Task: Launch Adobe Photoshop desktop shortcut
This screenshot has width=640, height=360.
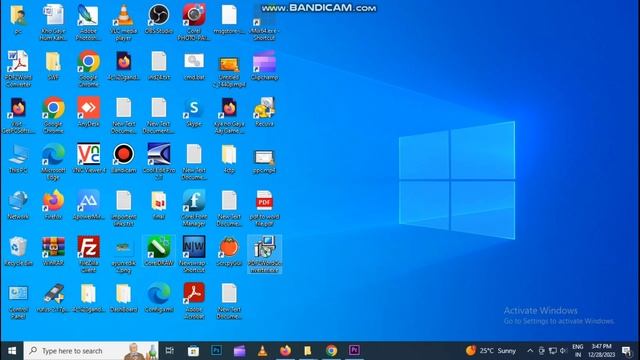Action: coord(88,22)
